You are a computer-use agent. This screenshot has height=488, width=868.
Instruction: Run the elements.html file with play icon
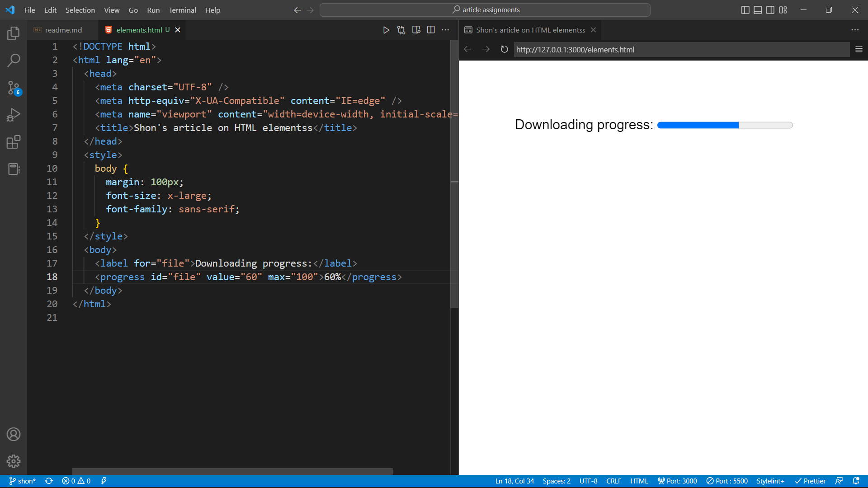386,30
